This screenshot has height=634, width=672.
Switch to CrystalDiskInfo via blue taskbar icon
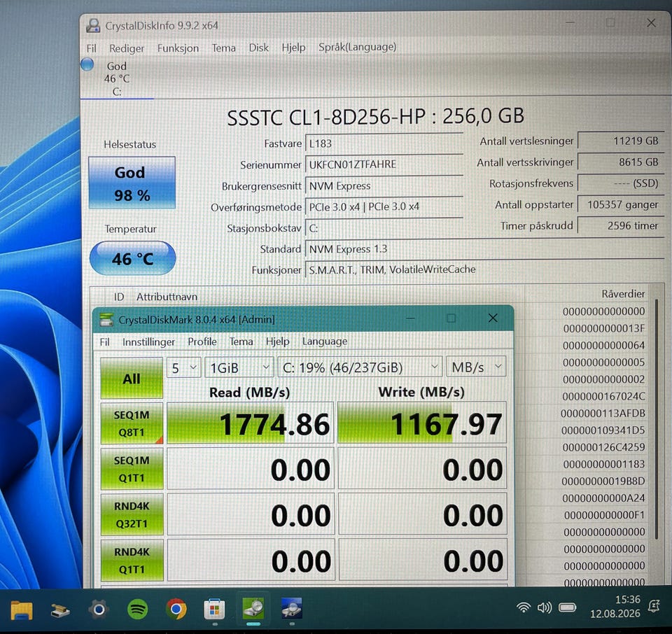(x=292, y=608)
